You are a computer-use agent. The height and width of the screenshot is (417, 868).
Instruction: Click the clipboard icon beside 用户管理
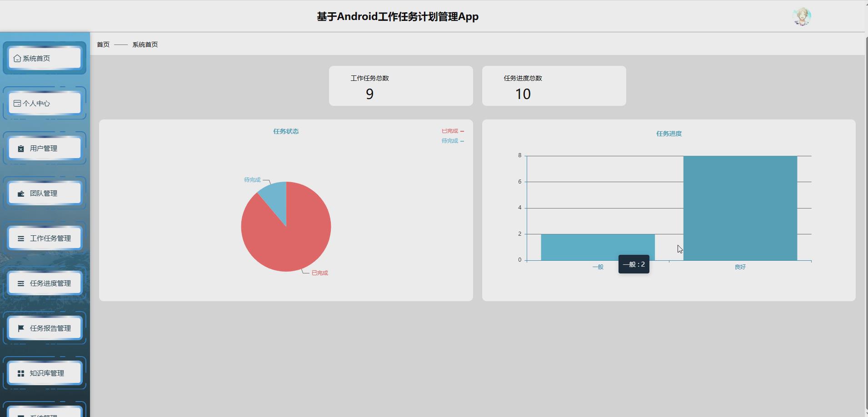(x=21, y=149)
